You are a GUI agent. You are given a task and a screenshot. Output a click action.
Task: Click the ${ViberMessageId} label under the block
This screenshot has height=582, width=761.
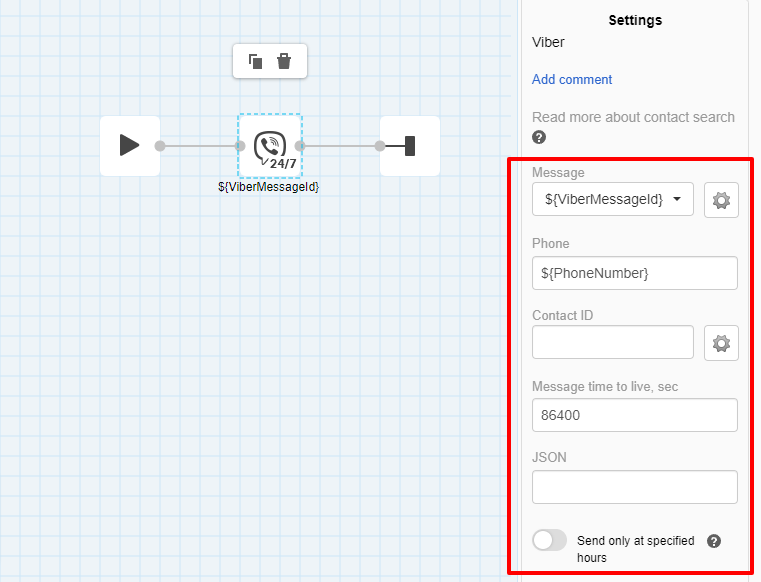[x=268, y=187]
